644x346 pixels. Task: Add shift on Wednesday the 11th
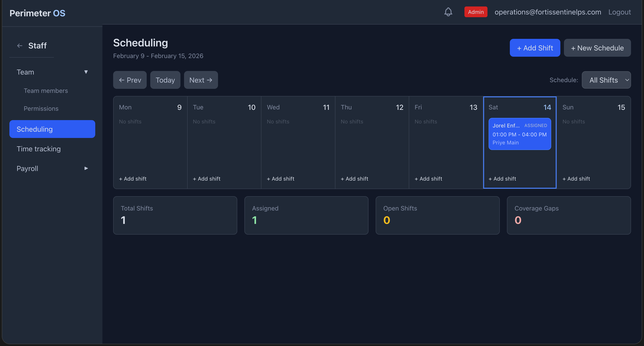280,179
